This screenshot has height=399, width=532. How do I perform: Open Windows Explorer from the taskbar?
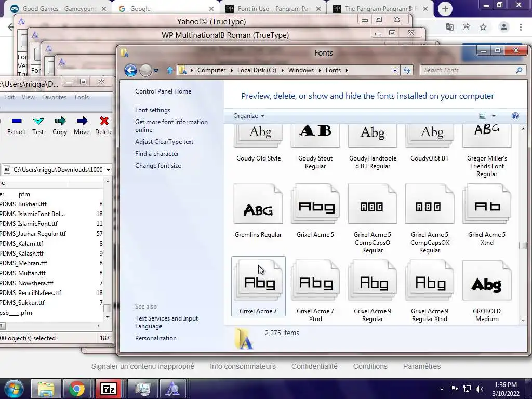46,389
